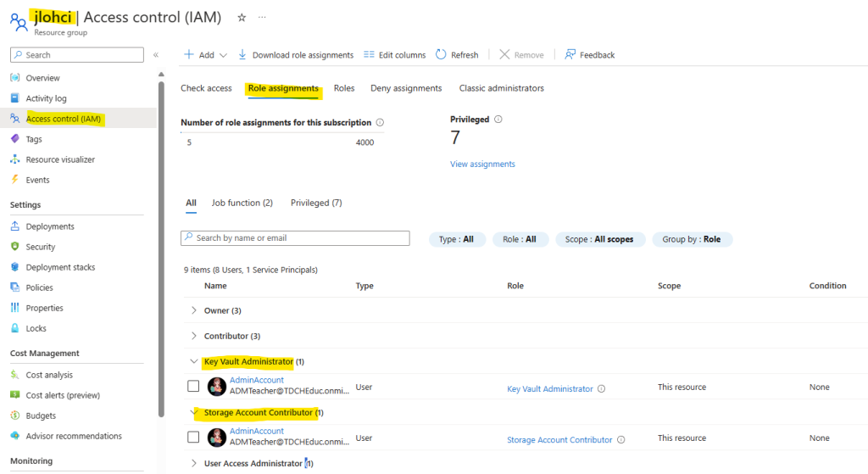The height and width of the screenshot is (474, 868).
Task: Click the resource group people icon by jlohci
Action: (x=19, y=21)
